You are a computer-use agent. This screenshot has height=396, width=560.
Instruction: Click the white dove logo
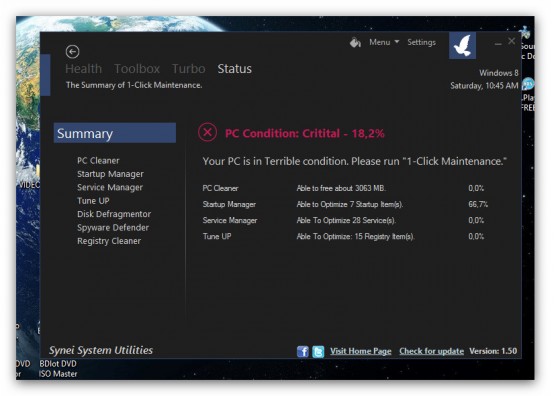coord(462,45)
